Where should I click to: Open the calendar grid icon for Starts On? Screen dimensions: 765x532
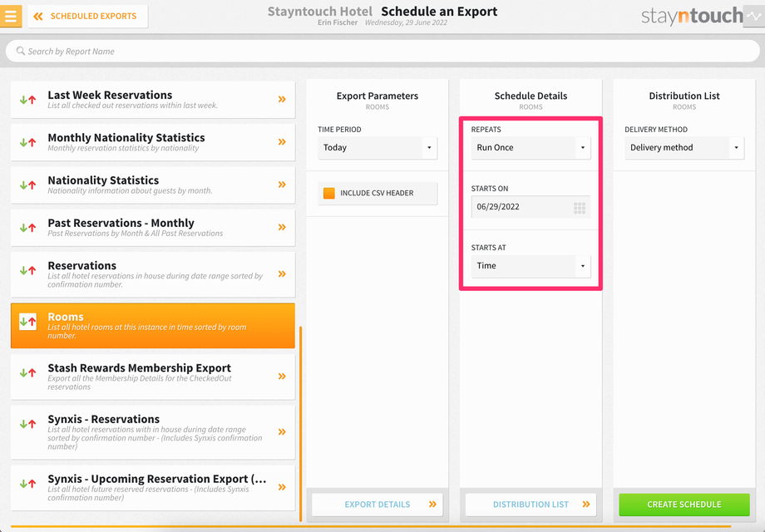tap(580, 208)
